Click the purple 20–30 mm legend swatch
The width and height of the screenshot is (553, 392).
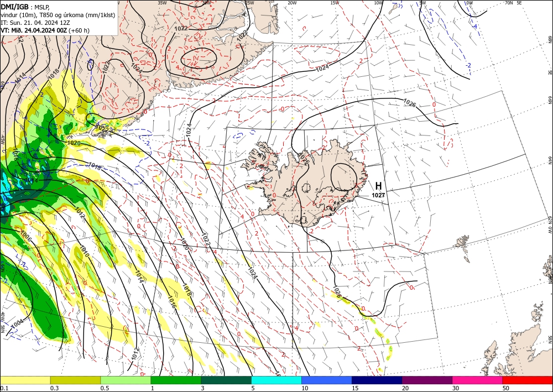pos(427,380)
